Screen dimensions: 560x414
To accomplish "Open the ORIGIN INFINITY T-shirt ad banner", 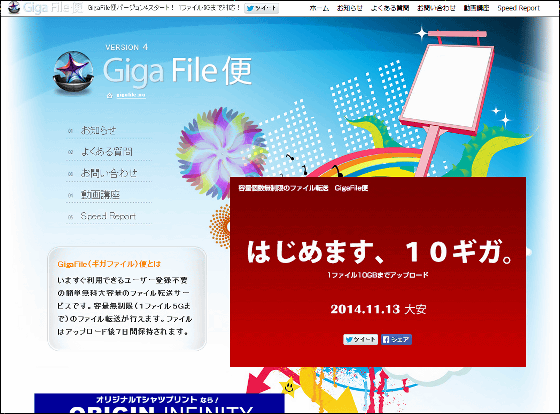I will (159, 404).
